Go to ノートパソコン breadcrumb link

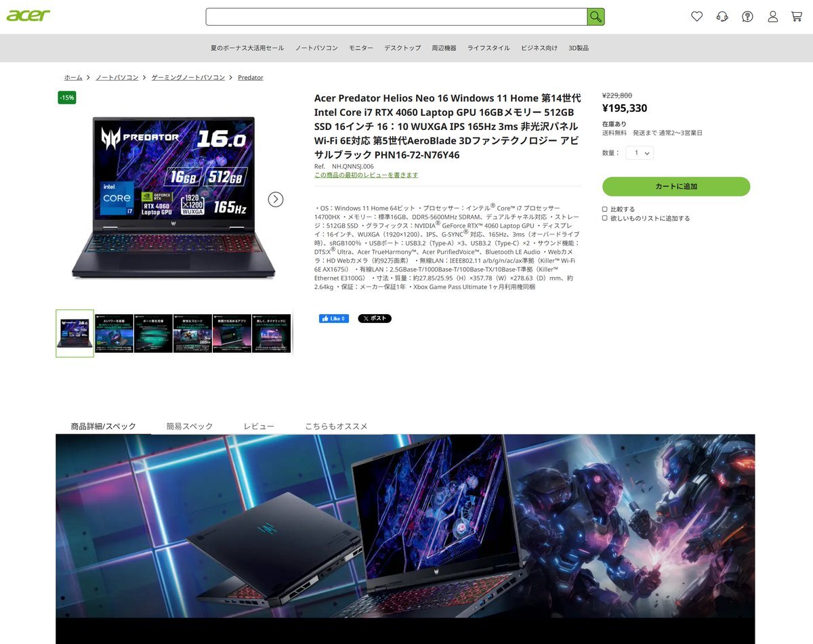click(x=117, y=78)
